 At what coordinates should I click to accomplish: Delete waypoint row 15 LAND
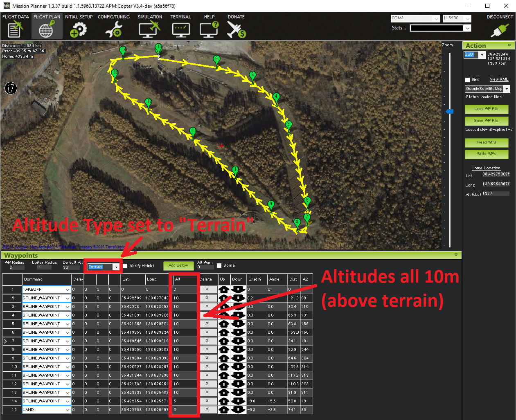coord(207,409)
